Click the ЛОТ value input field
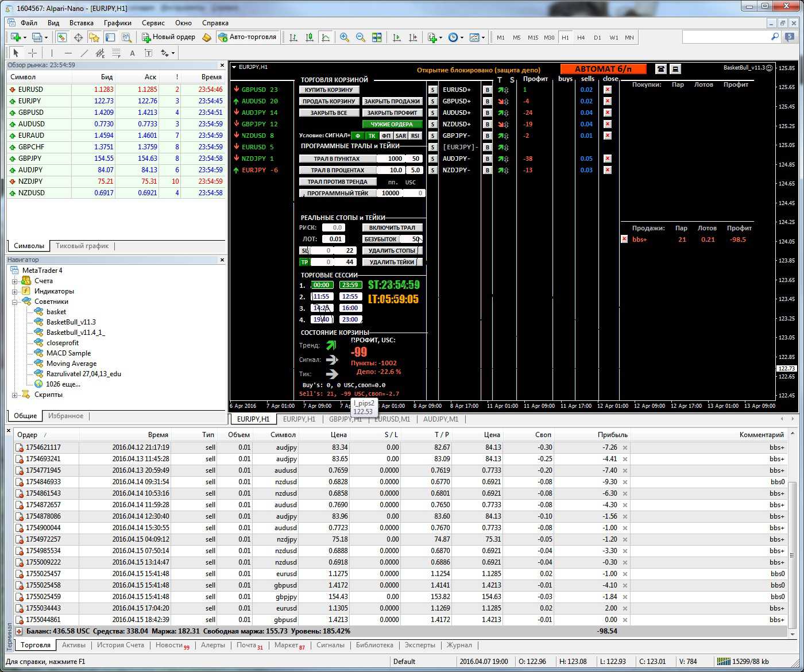The image size is (804, 672). [333, 239]
